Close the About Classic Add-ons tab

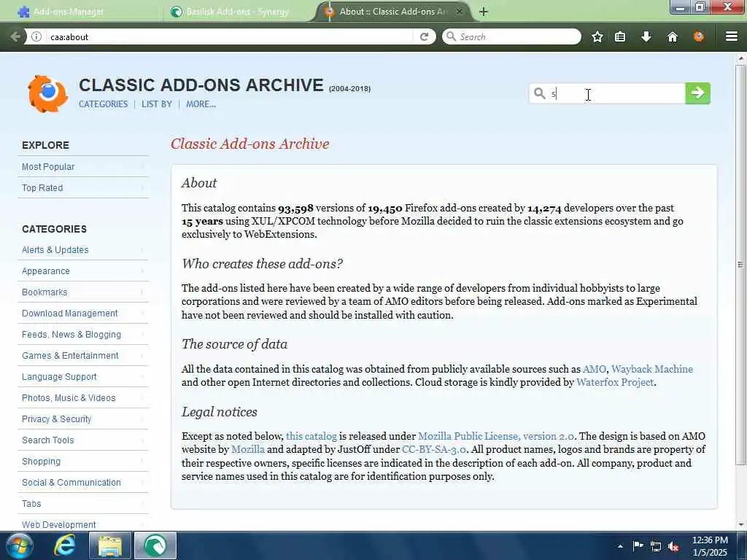pyautogui.click(x=459, y=12)
